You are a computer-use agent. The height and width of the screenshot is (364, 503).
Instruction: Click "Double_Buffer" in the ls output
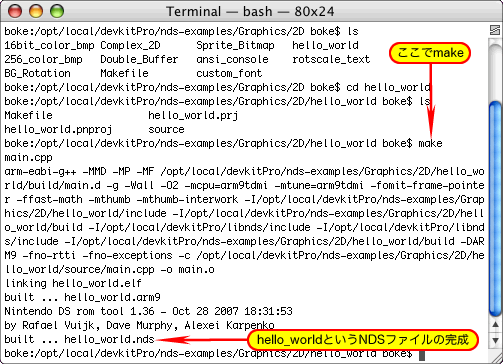tap(139, 59)
